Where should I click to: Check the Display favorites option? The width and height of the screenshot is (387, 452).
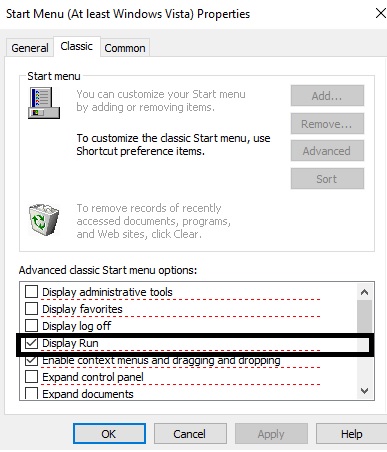32,309
